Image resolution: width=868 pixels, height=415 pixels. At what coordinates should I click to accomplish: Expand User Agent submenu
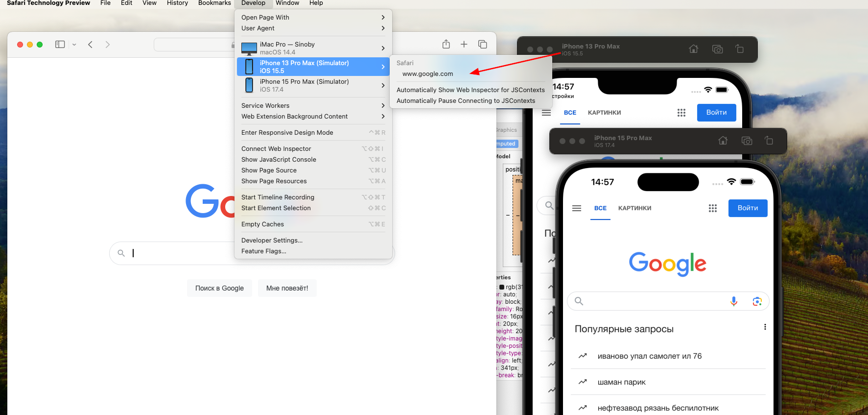click(313, 28)
